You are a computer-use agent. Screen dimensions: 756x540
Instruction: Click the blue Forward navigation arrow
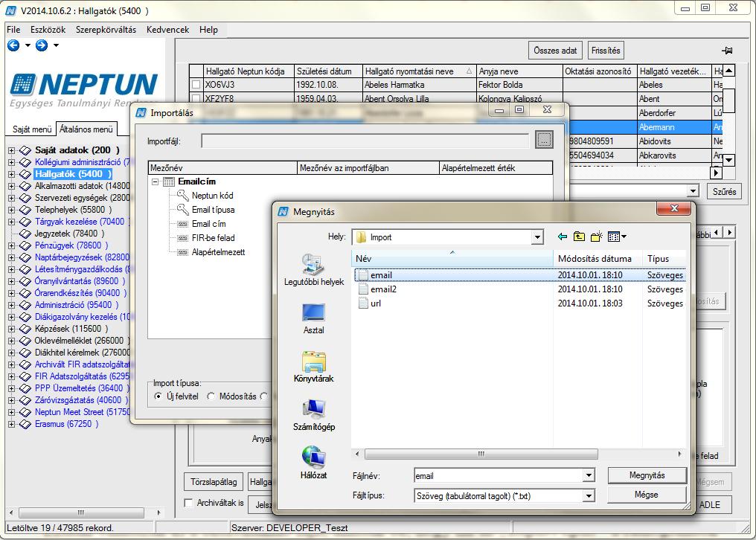pos(42,45)
